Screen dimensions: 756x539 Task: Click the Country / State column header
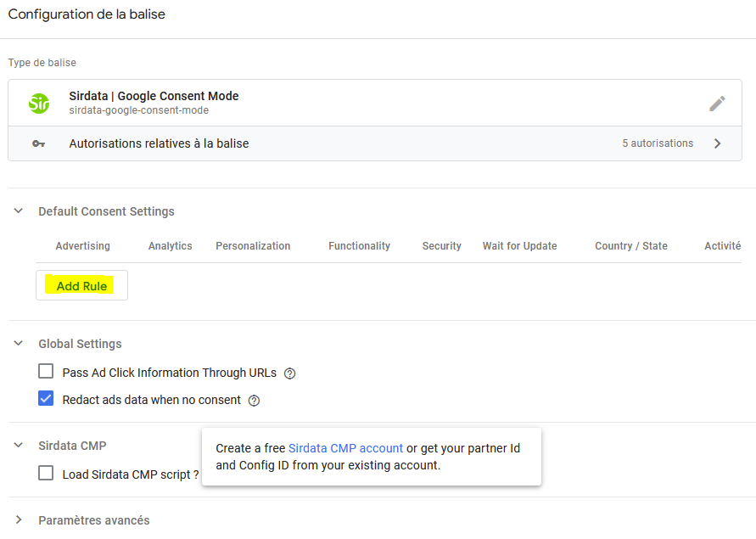pyautogui.click(x=630, y=246)
